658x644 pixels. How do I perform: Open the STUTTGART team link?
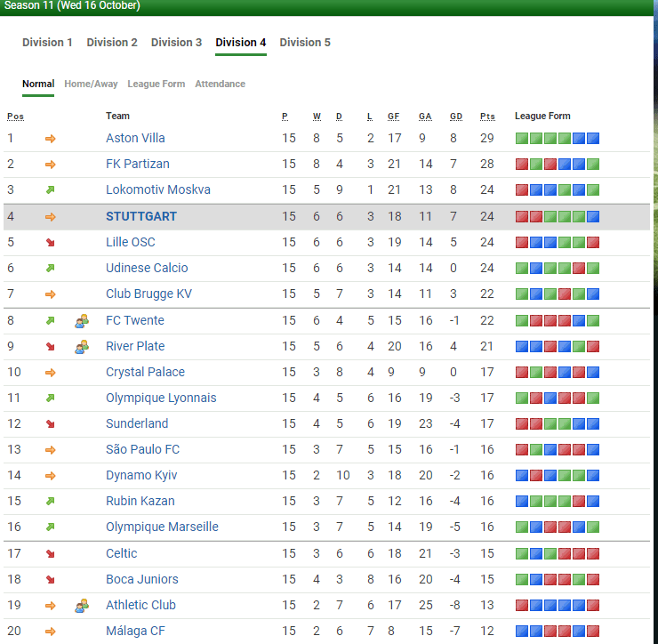141,216
